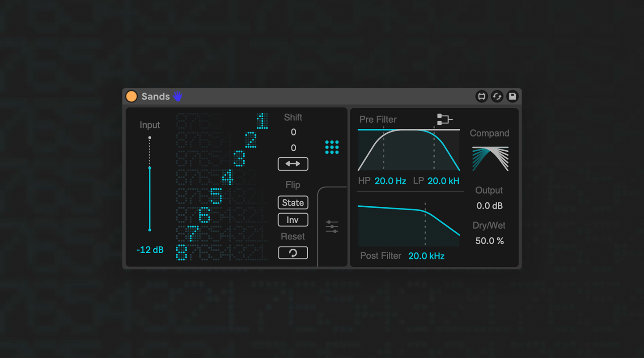Click the Dry/Wet 50.0 % value
The height and width of the screenshot is (358, 644).
(x=490, y=240)
